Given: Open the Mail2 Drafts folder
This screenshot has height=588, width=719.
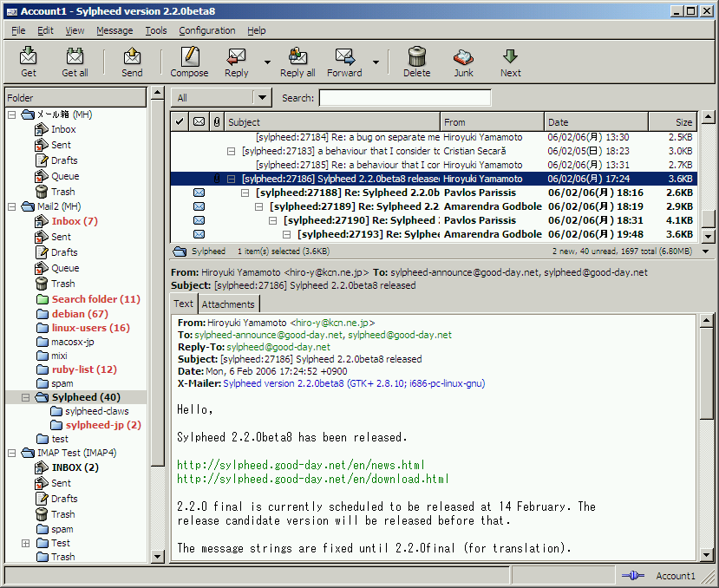Looking at the screenshot, I should coord(64,252).
